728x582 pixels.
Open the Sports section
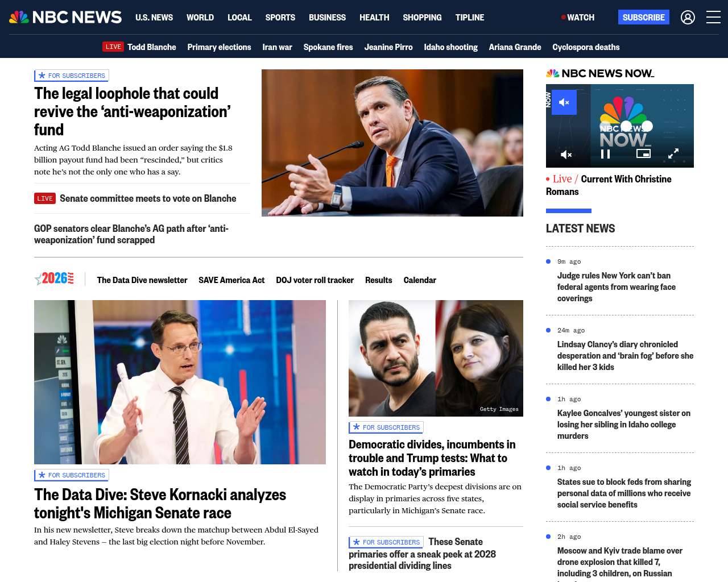[x=280, y=18]
